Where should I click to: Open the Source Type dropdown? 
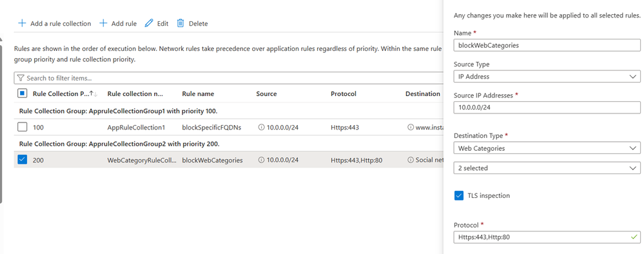click(547, 77)
